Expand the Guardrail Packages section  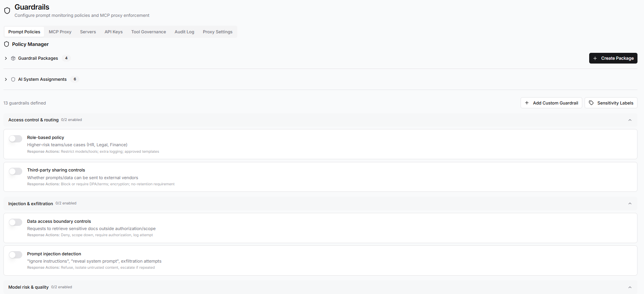click(6, 58)
